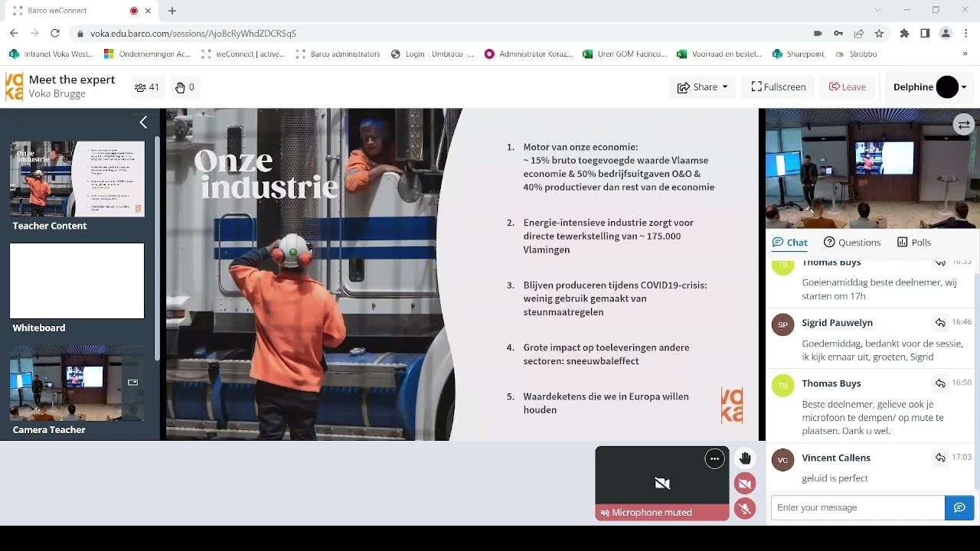Click the swap video layout icon
The image size is (980, 551).
pyautogui.click(x=963, y=124)
